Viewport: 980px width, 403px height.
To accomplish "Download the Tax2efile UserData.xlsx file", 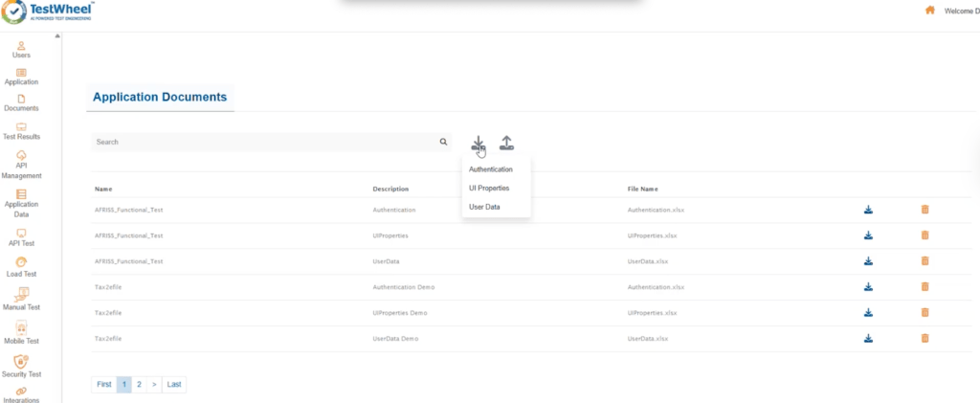I will coord(868,338).
